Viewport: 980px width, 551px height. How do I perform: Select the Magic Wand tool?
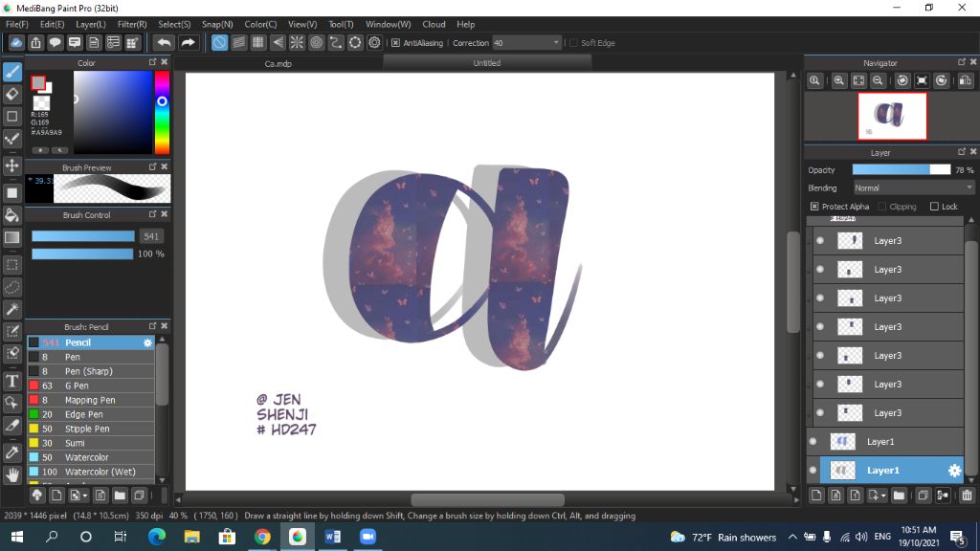11,309
